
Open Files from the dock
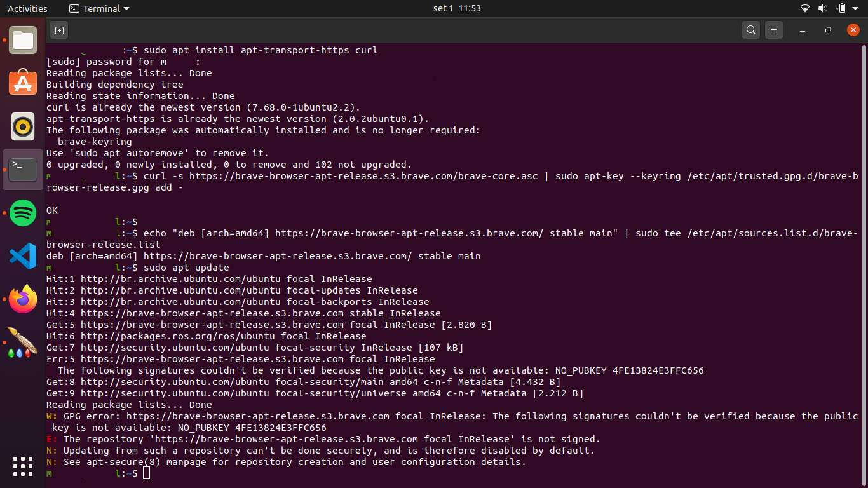tap(23, 41)
